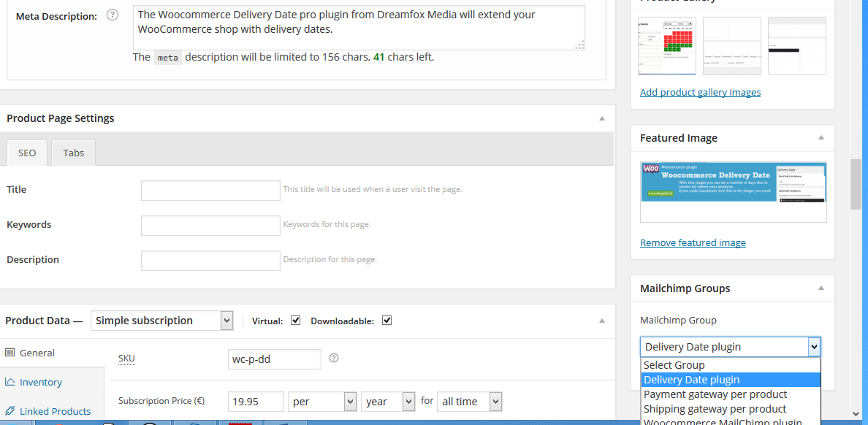Click the SEO Title input field
Viewport: 868px width, 425px height.
210,190
